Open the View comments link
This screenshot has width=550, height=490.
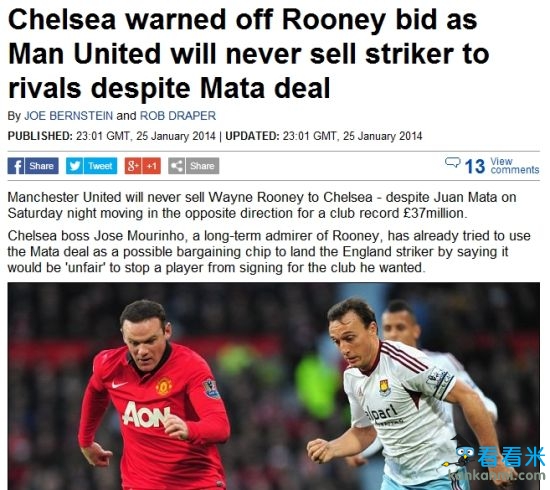coord(515,166)
